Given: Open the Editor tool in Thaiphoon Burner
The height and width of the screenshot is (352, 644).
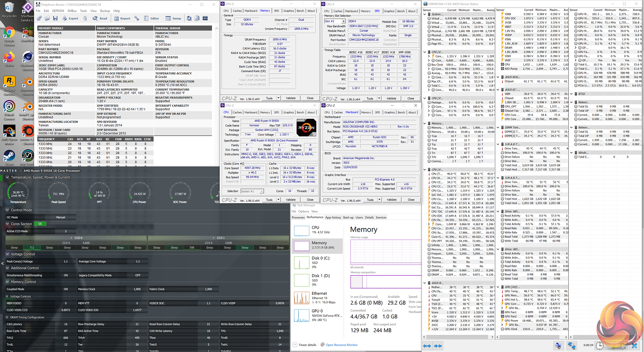Looking at the screenshot, I should click(152, 18).
